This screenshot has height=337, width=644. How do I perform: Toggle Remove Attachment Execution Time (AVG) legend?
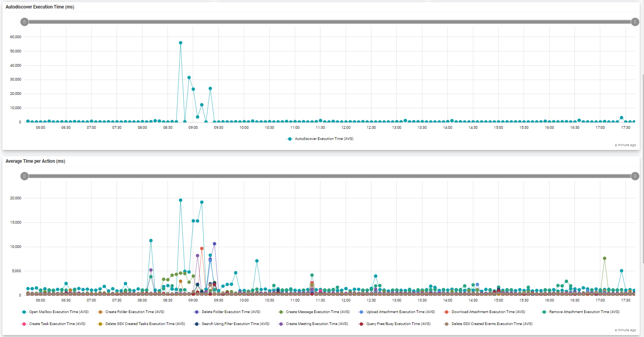580,312
